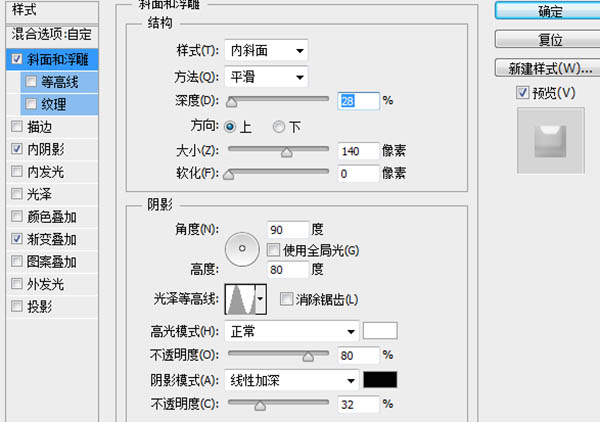Click the shadow 不透明度(C) slider handle
600x422 pixels.
pyautogui.click(x=260, y=406)
